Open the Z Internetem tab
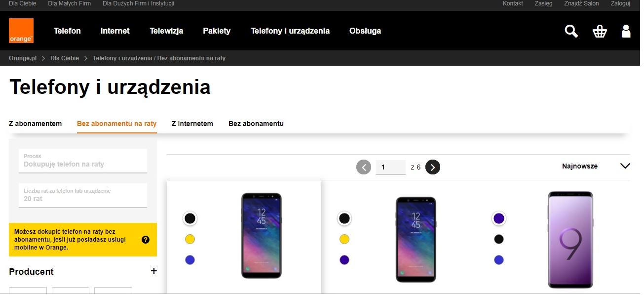This screenshot has height=295, width=644. [x=192, y=124]
